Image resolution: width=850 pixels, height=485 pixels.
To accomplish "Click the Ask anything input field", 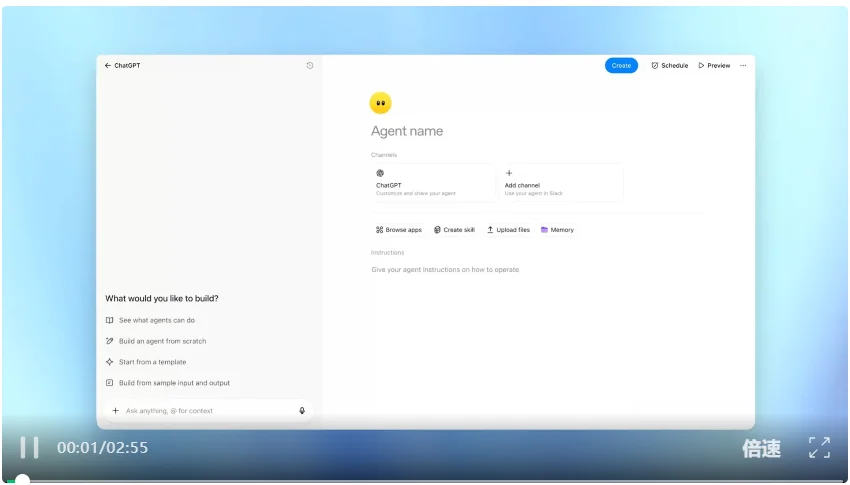I will [x=209, y=411].
